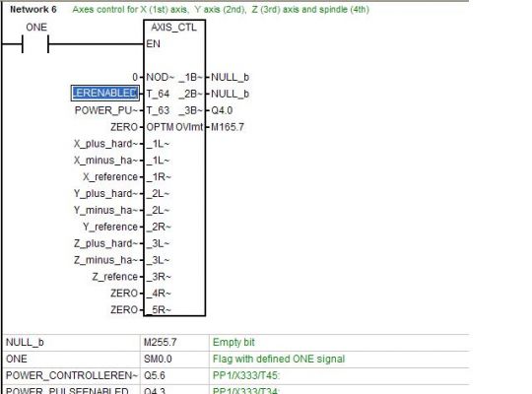
Task: Select the Z_refence input operand
Action: coord(114,277)
